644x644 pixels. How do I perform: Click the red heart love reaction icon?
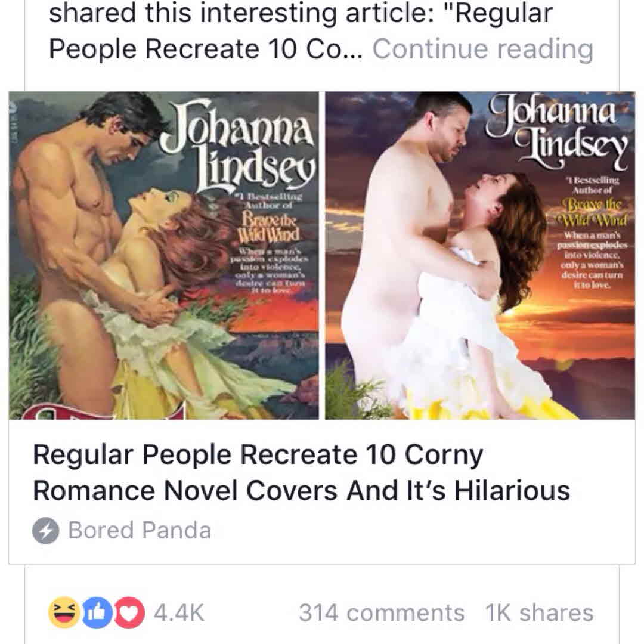129,612
